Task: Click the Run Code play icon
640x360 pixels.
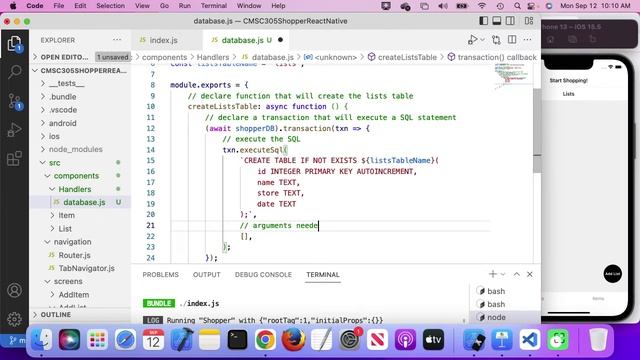Action: point(472,40)
